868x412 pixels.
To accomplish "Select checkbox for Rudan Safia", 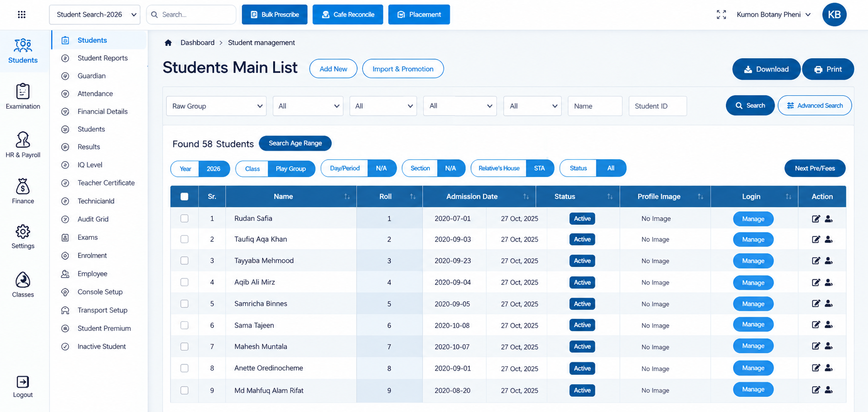I will [x=185, y=218].
